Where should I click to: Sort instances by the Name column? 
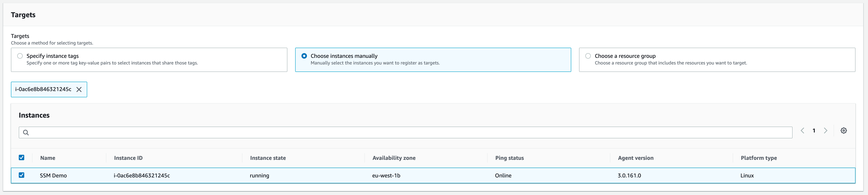click(48, 158)
